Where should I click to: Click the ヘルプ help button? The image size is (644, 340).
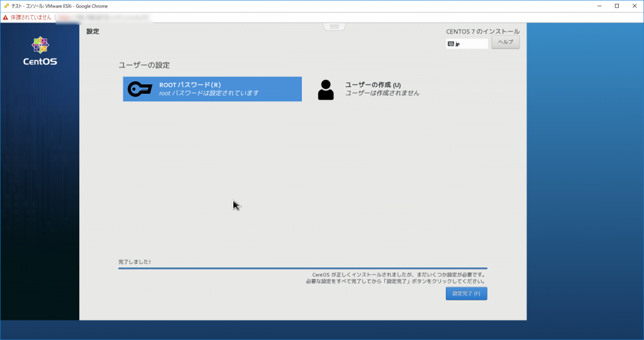click(x=505, y=42)
